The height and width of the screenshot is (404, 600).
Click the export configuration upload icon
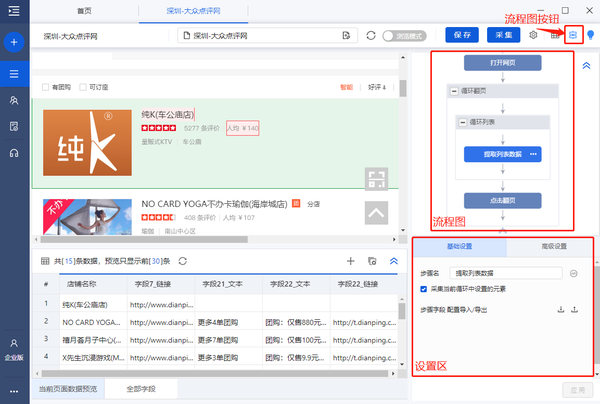click(574, 310)
